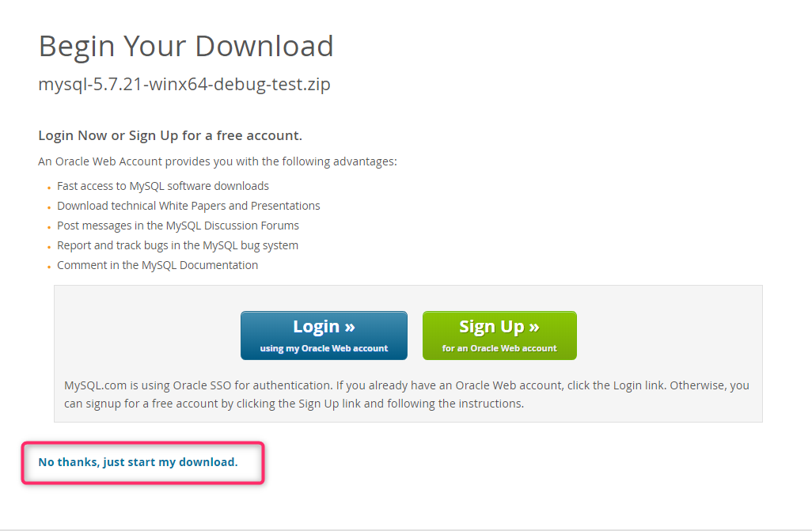Click the Fast access to MySQL downloads item
The width and height of the screenshot is (812, 531).
pos(162,186)
